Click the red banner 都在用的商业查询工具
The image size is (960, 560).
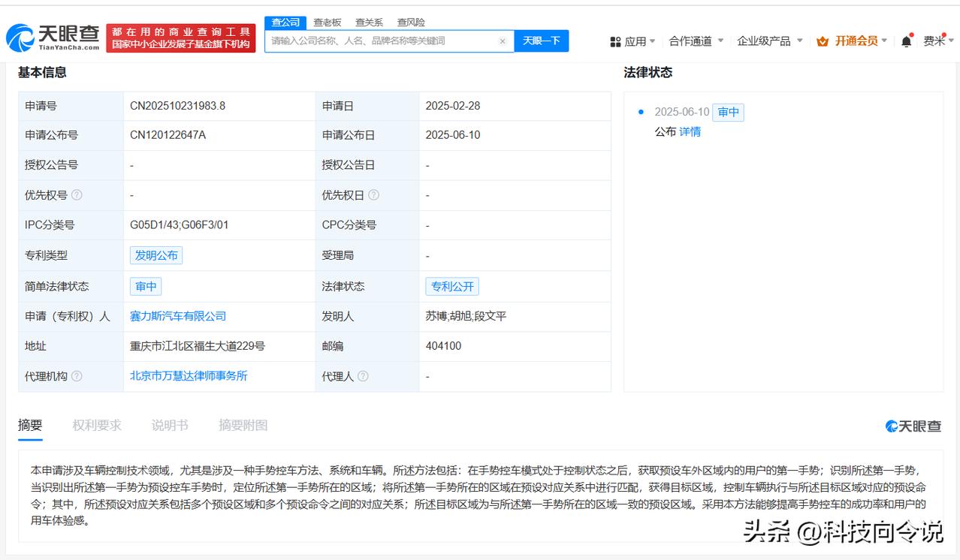tap(181, 38)
